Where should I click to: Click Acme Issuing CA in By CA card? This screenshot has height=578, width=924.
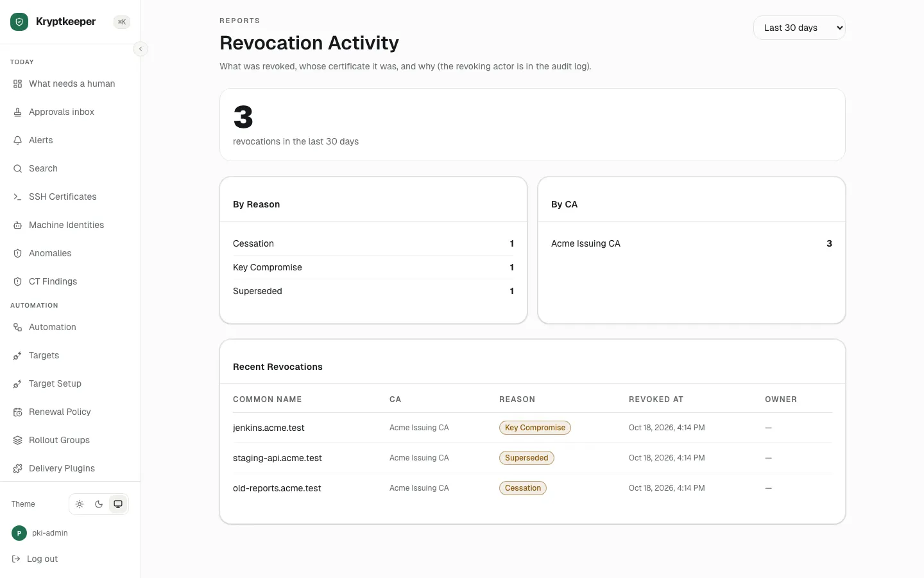[586, 243]
